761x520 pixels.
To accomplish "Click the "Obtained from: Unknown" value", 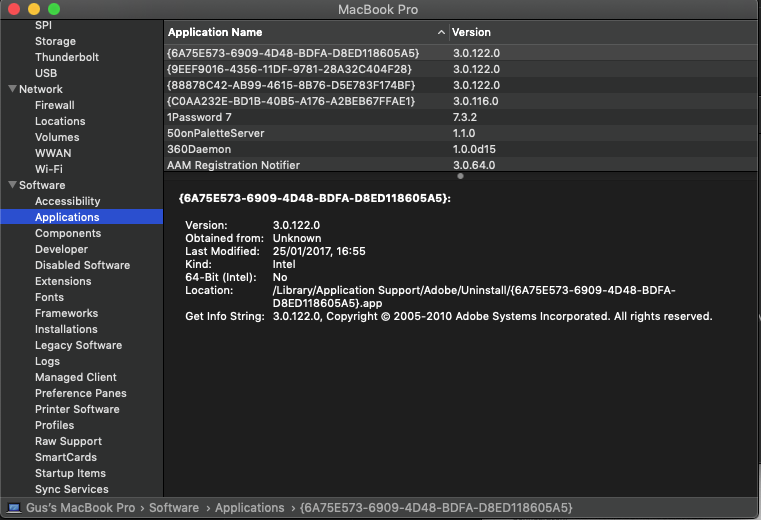I will 297,238.
